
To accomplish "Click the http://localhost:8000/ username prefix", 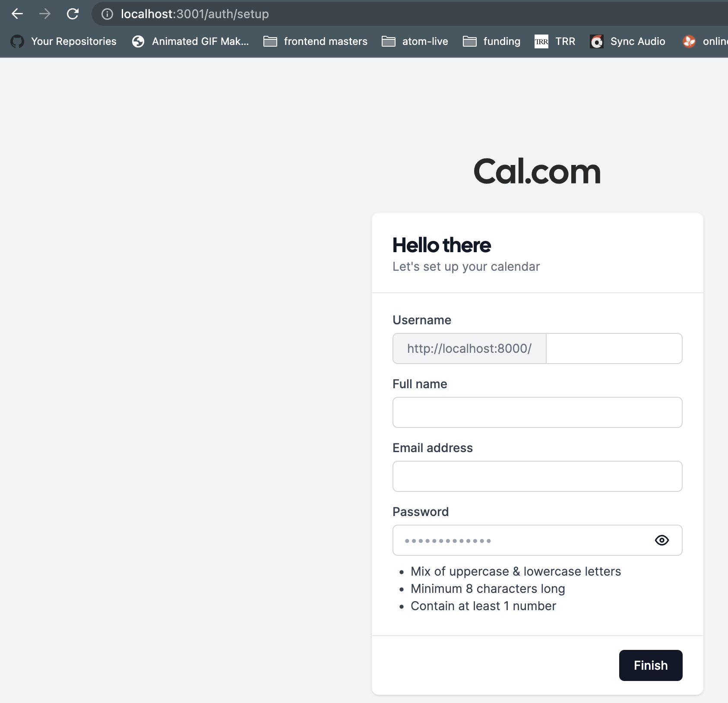I will click(468, 348).
